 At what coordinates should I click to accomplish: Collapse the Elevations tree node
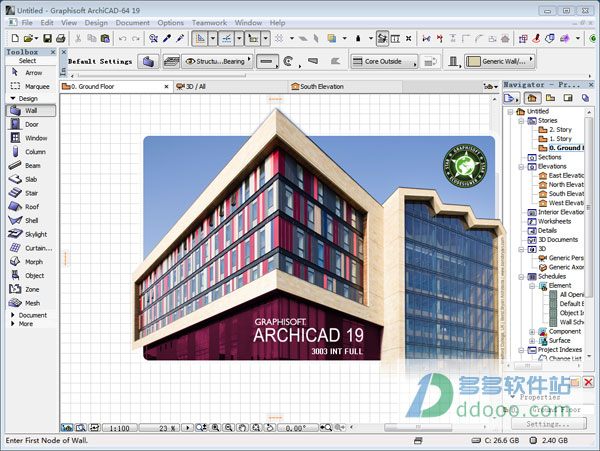click(521, 167)
